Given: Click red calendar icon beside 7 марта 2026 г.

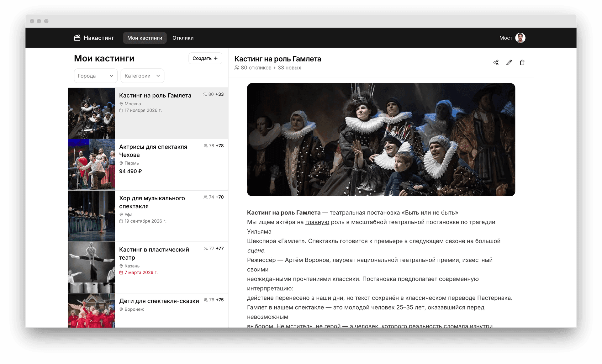Looking at the screenshot, I should point(121,273).
